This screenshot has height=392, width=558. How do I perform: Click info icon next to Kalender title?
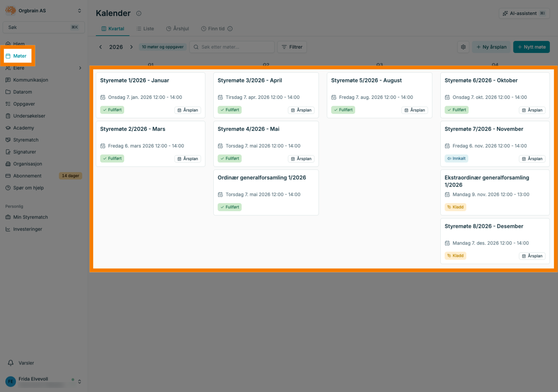point(139,13)
